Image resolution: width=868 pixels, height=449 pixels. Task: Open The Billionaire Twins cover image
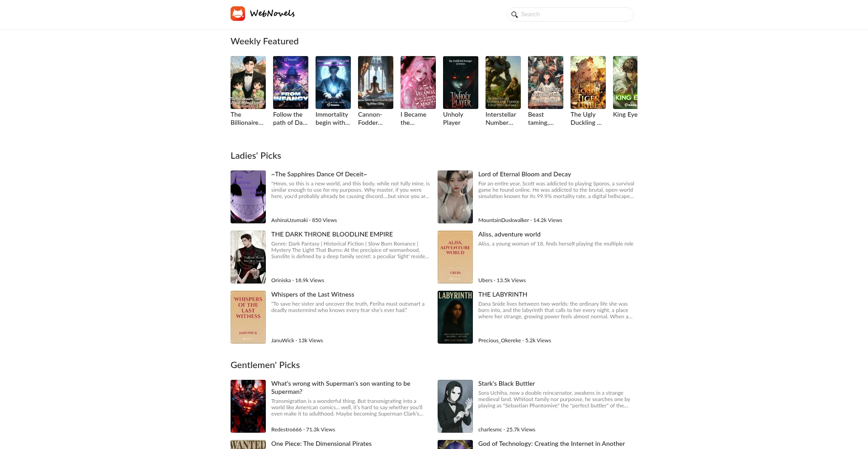(248, 82)
